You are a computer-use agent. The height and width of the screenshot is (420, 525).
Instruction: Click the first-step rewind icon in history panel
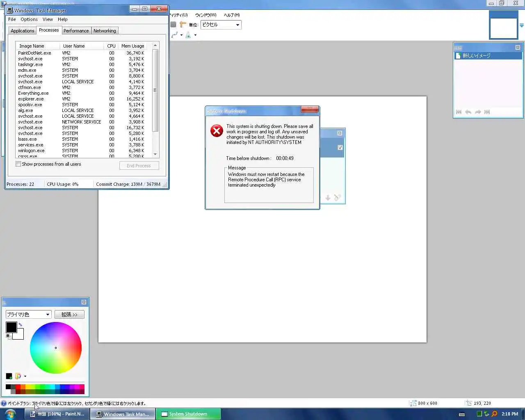(459, 112)
